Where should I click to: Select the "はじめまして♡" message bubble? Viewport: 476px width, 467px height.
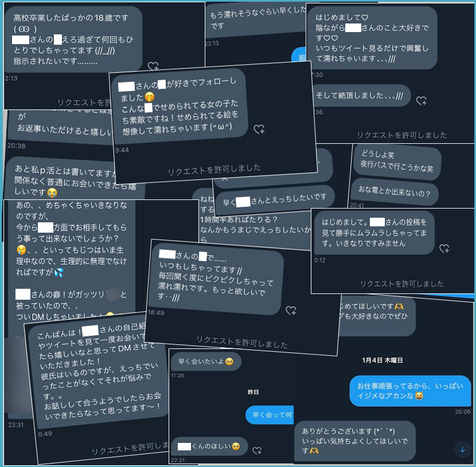point(372,38)
